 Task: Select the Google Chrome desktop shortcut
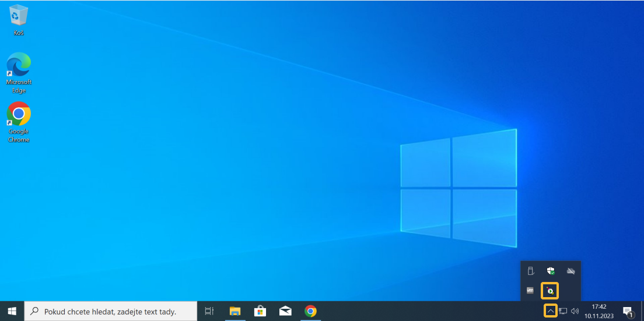19,121
